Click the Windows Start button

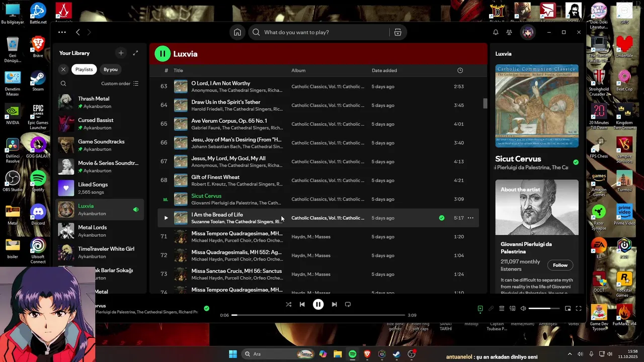coord(233,354)
